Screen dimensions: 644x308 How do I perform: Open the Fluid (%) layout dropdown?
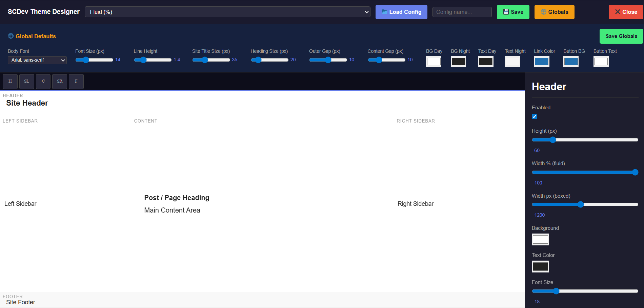(x=227, y=12)
